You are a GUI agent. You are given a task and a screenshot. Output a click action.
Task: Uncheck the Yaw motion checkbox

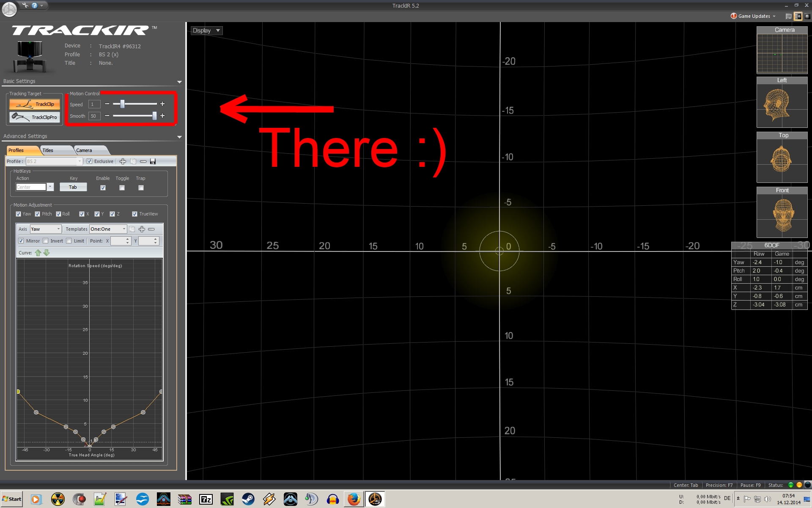click(x=18, y=214)
